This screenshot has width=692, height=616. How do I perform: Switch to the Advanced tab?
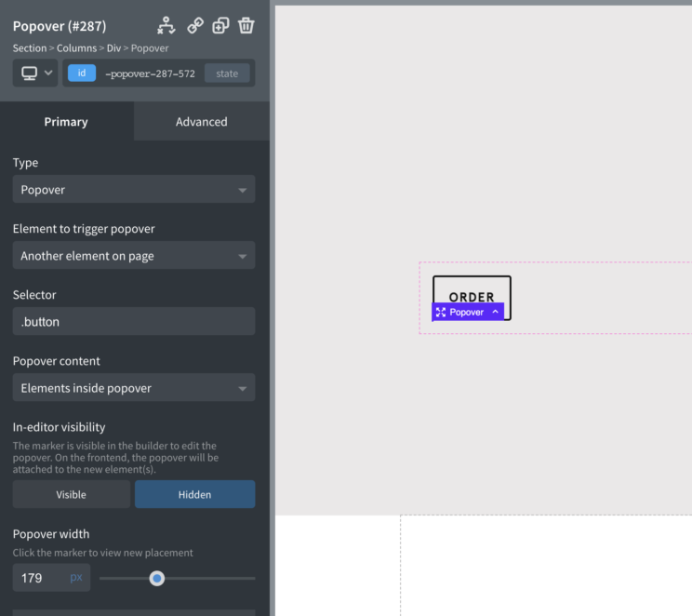(x=202, y=122)
